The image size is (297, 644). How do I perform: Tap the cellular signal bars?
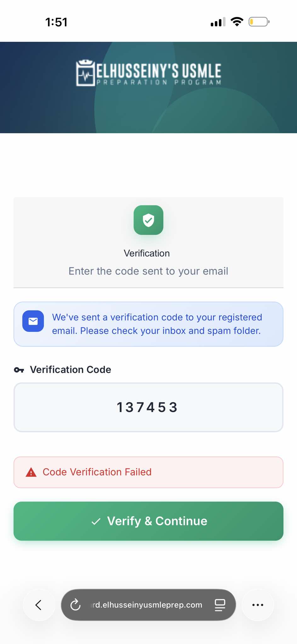click(218, 22)
